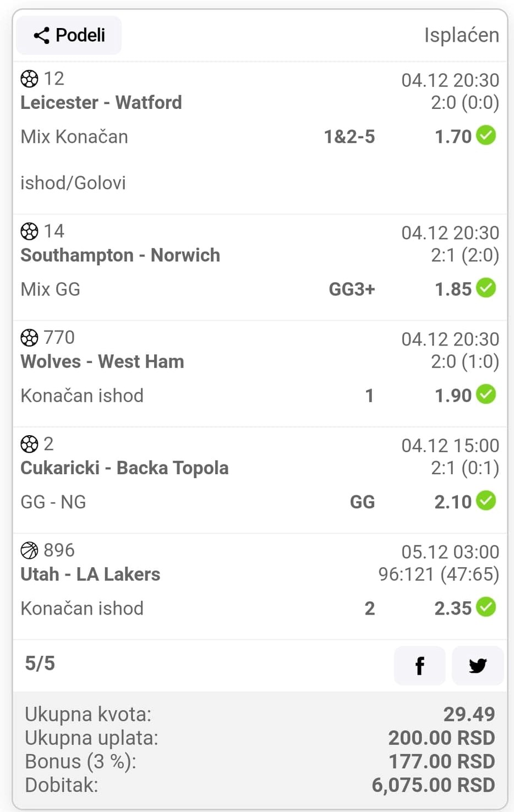Click green checkmark beside 2.10 odds
This screenshot has width=514, height=812.
(486, 501)
